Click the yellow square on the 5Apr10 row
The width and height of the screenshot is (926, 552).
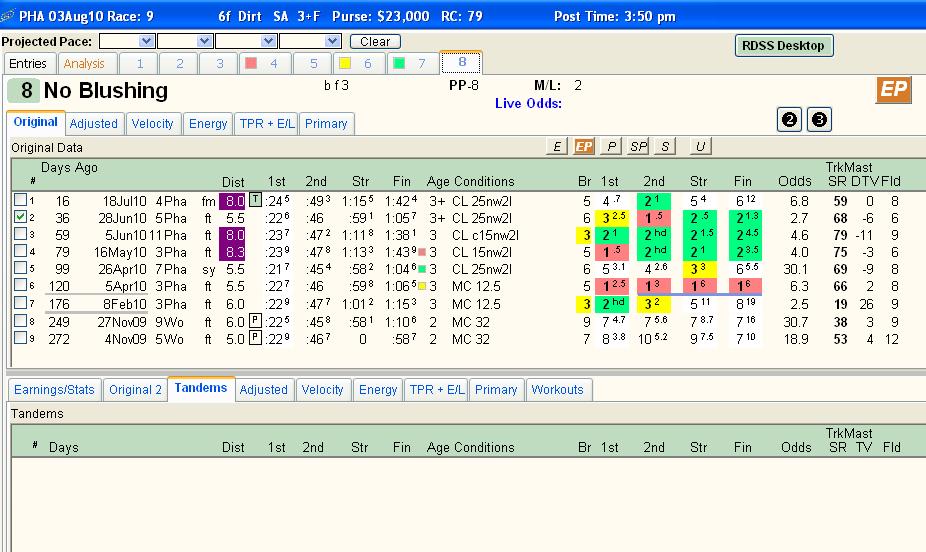[422, 286]
